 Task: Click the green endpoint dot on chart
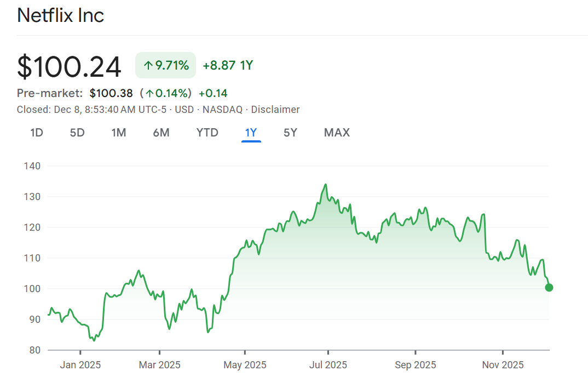click(x=549, y=288)
